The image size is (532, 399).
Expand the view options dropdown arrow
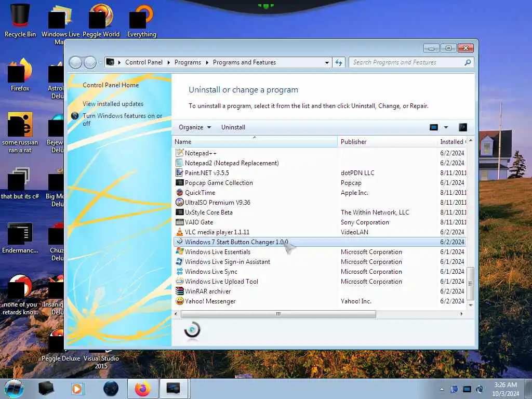446,127
